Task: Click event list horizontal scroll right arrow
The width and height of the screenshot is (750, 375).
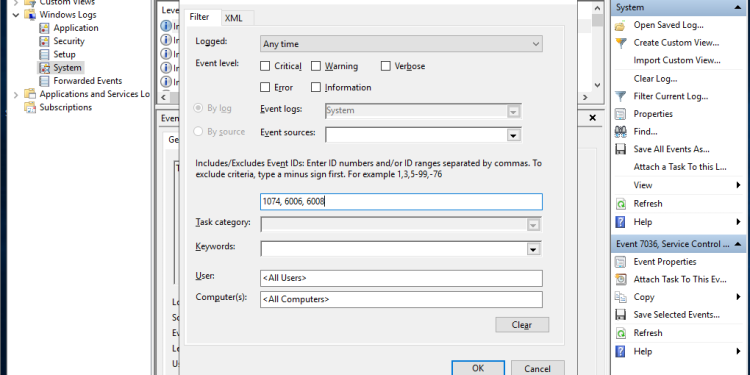Action: 585,97
